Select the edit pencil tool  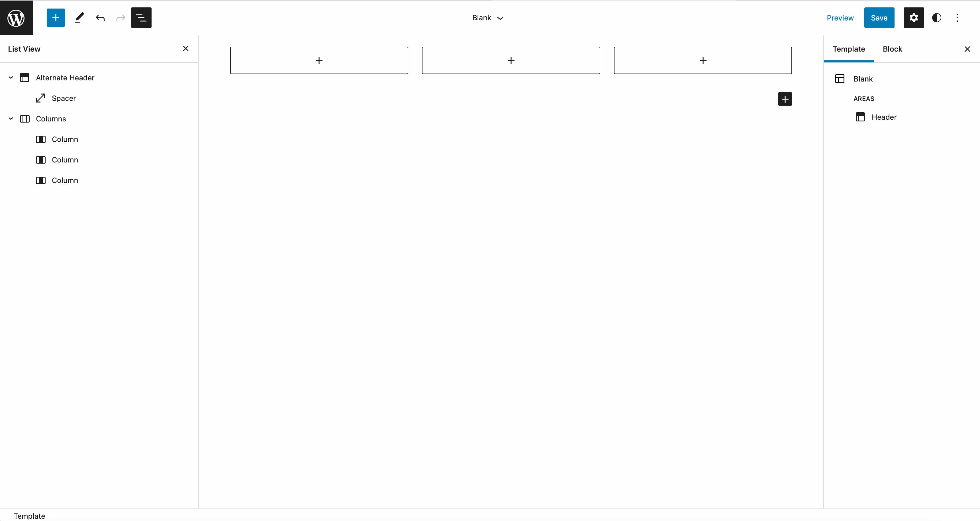click(79, 17)
